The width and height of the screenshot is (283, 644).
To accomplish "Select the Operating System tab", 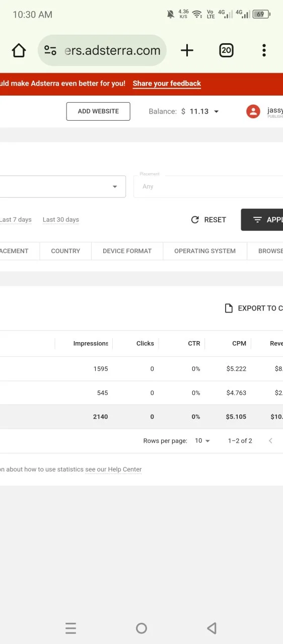I will pos(205,251).
